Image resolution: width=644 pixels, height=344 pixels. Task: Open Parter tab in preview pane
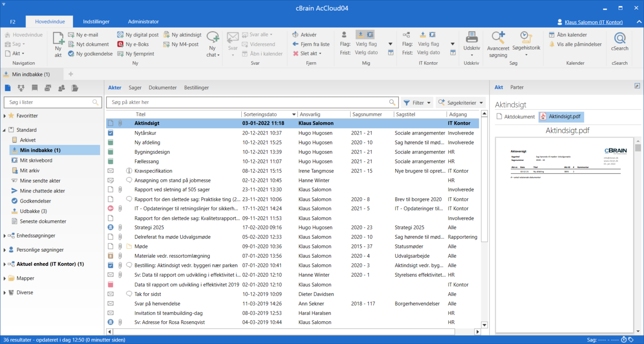click(517, 87)
